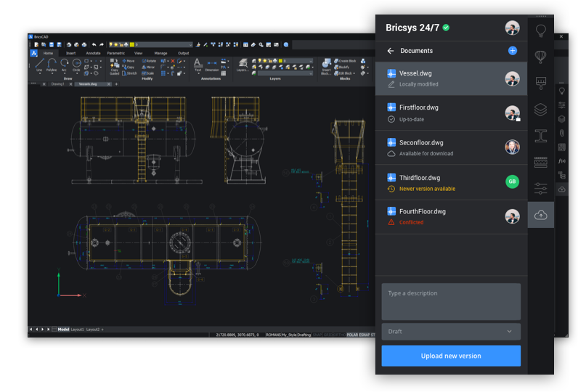Select the Line tool in Draw panel
The image size is (578, 392).
coord(39,65)
